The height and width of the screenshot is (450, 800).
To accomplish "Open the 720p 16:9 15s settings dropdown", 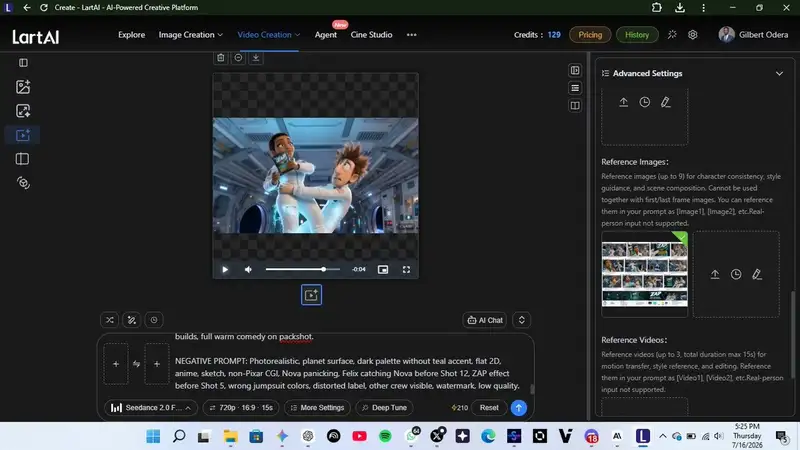I will click(x=241, y=408).
